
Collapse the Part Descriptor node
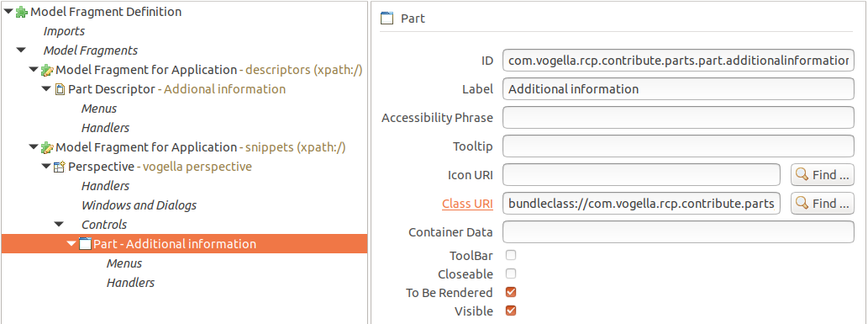click(47, 88)
